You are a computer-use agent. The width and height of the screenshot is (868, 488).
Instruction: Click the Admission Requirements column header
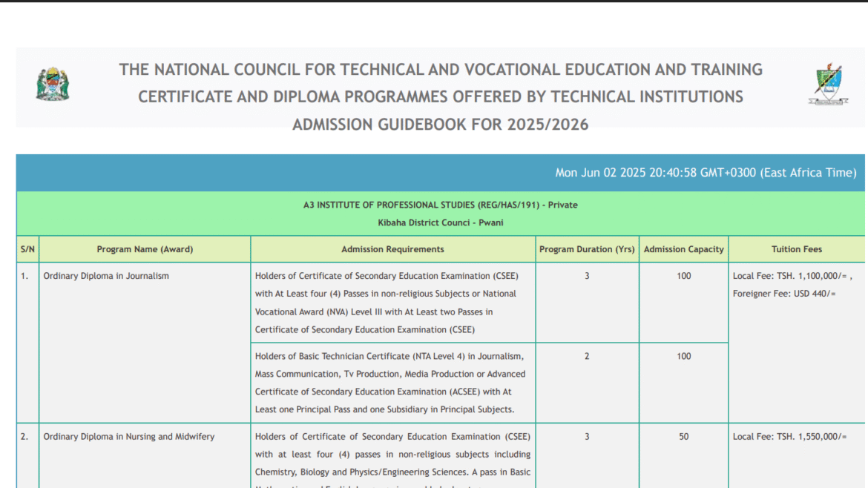tap(392, 249)
